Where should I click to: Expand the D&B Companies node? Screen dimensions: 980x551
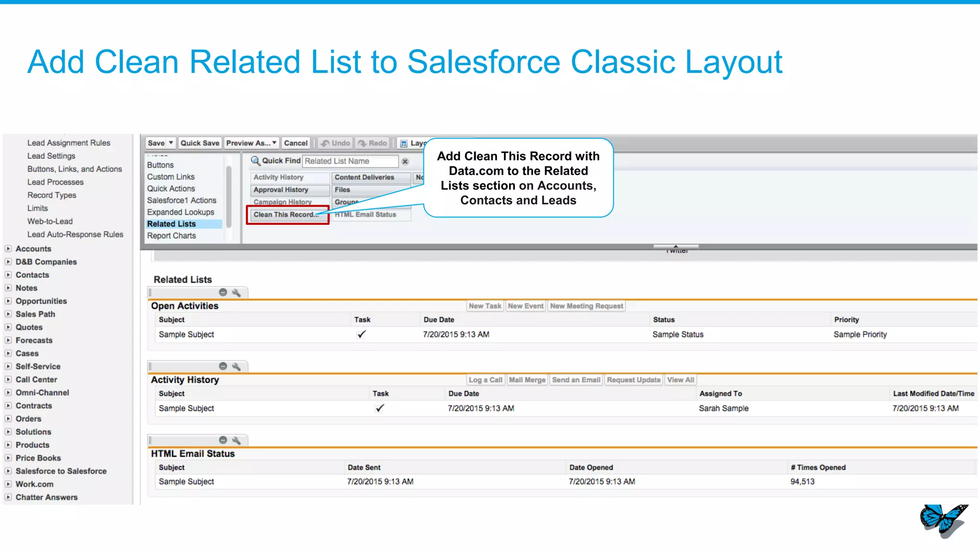[x=8, y=262]
